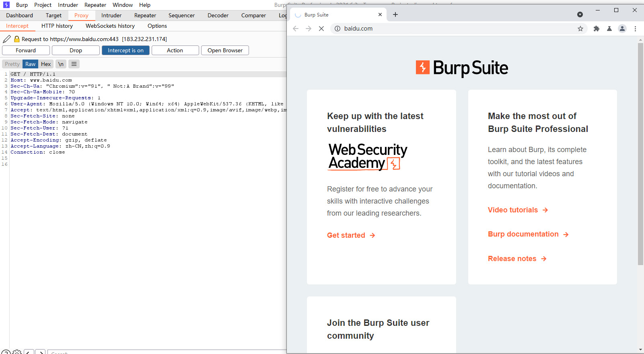Open the search settings gear icon

pyautogui.click(x=17, y=352)
